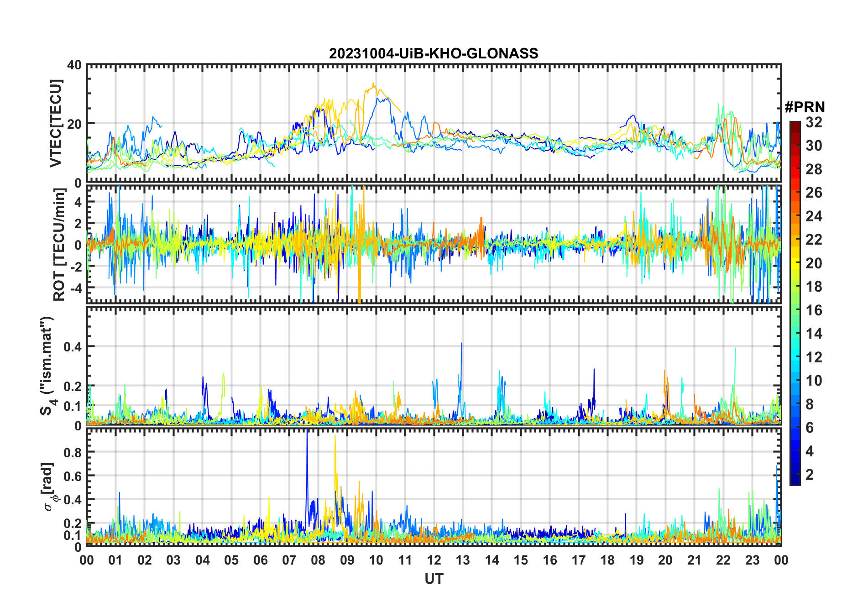Select colorbar tick label "16"

tap(814, 310)
